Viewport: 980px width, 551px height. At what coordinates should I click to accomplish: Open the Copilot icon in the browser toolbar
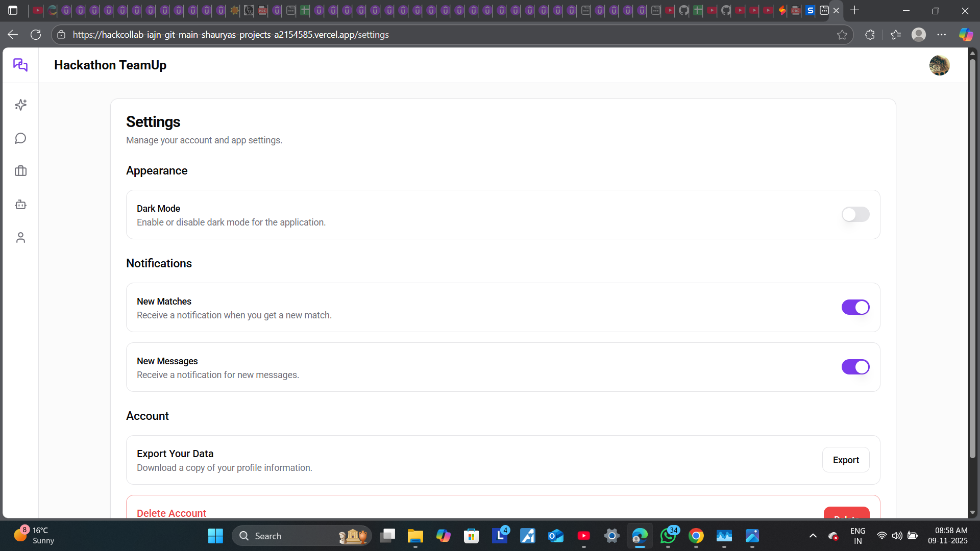click(x=966, y=35)
